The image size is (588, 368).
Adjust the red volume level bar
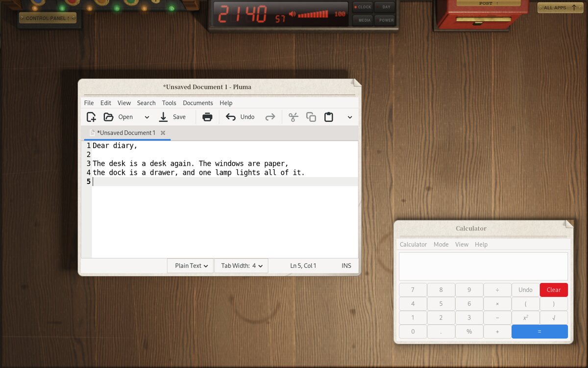314,14
